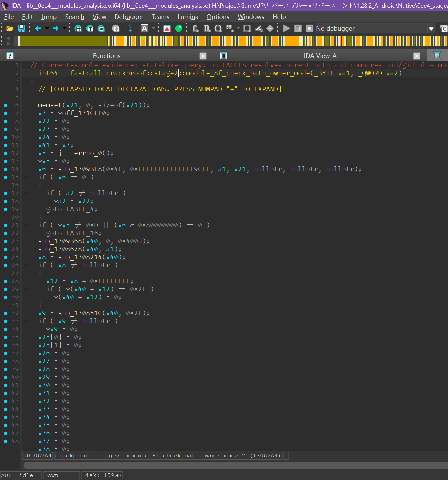This screenshot has width=448, height=480.
Task: Switch to the Functions tab
Action: tap(107, 56)
